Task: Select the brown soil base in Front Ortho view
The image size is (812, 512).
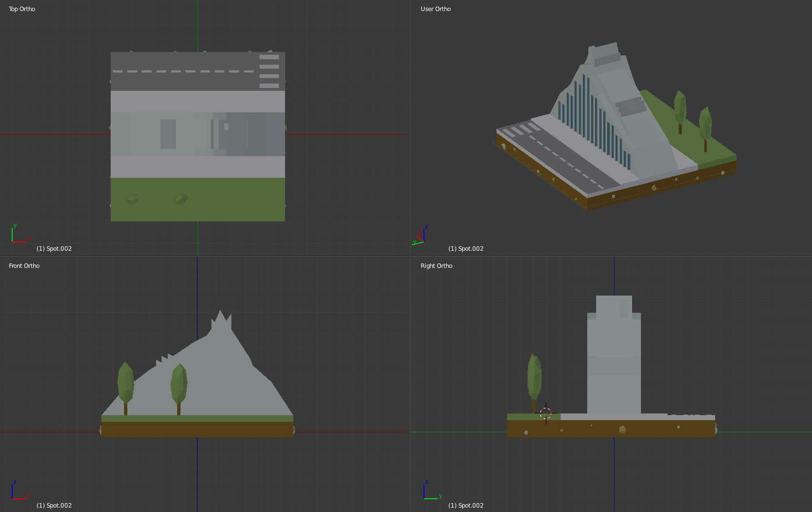Action: click(197, 429)
